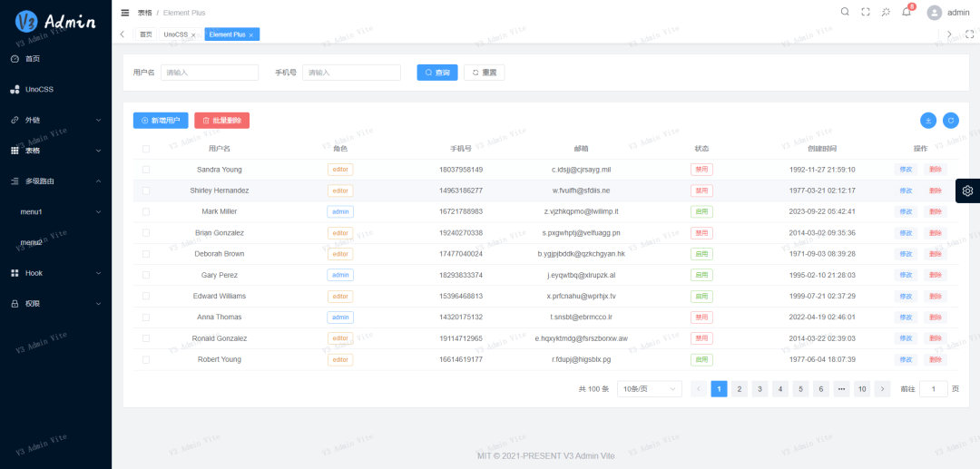Toggle fullscreen icon in top header

tap(865, 12)
